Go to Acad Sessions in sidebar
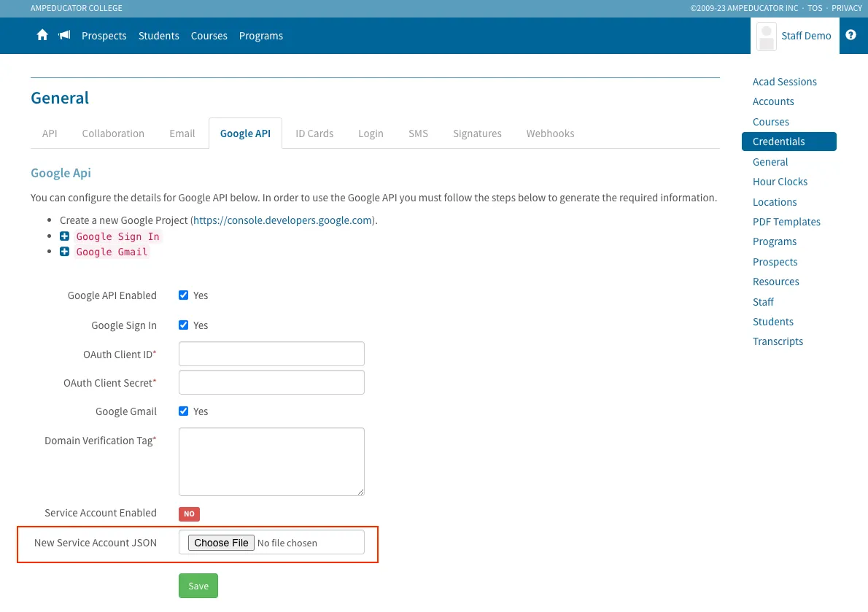This screenshot has width=868, height=612. [x=784, y=82]
